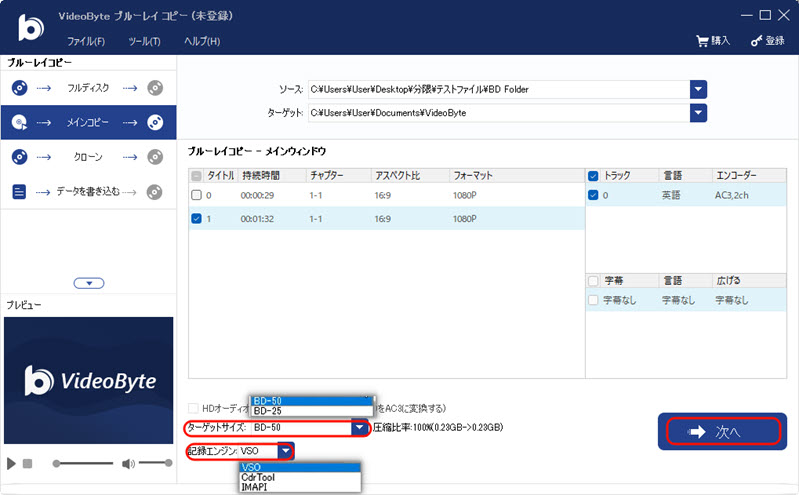The width and height of the screenshot is (799, 495).
Task: Click target disc icon in データを書き込む row
Action: (154, 192)
